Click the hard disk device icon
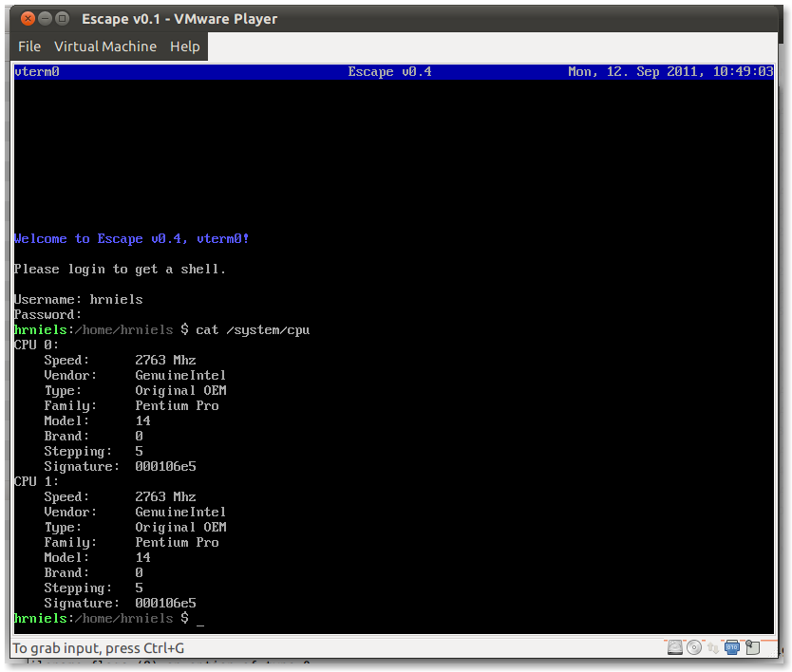This screenshot has height=672, width=792. (675, 647)
